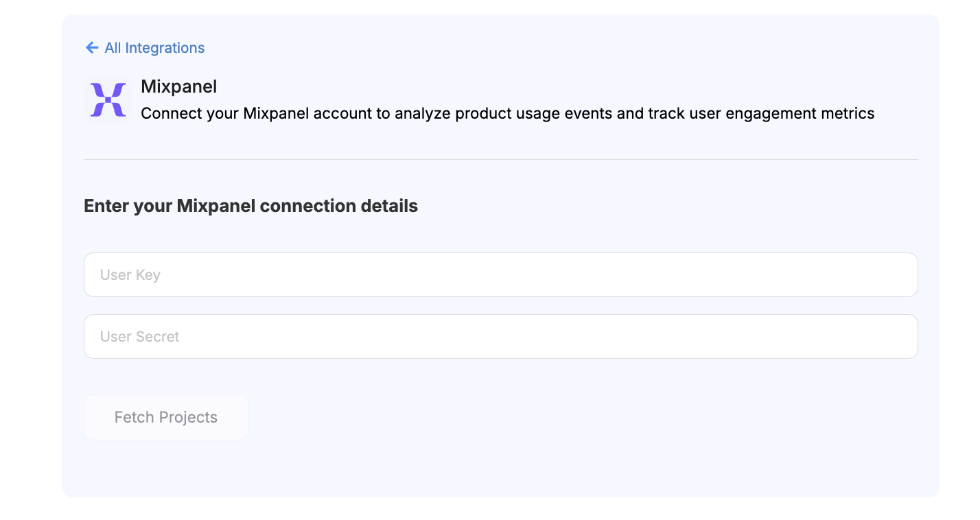Click the left-pointing arrow beside All Integrations

[x=92, y=47]
